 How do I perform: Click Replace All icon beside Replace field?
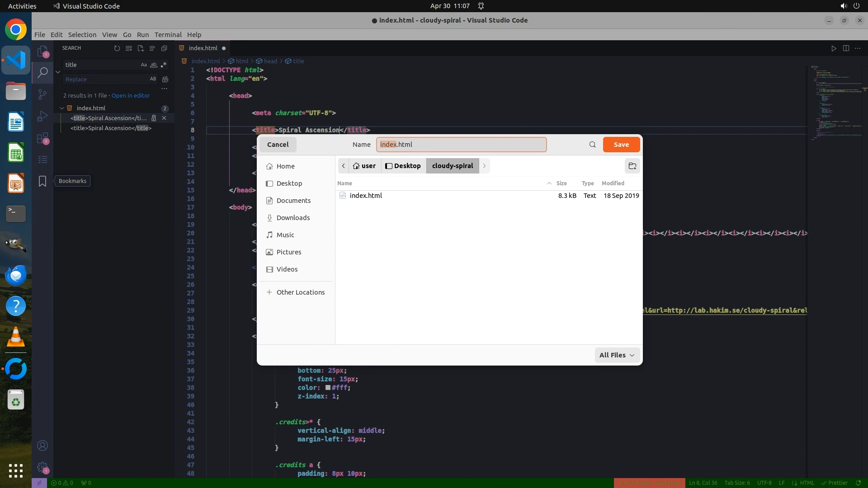tap(165, 79)
